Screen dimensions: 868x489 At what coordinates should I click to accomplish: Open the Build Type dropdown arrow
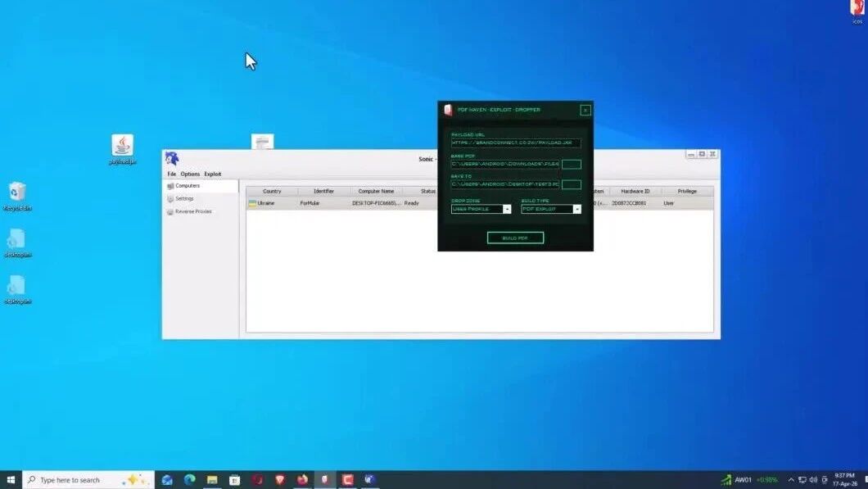pos(576,209)
